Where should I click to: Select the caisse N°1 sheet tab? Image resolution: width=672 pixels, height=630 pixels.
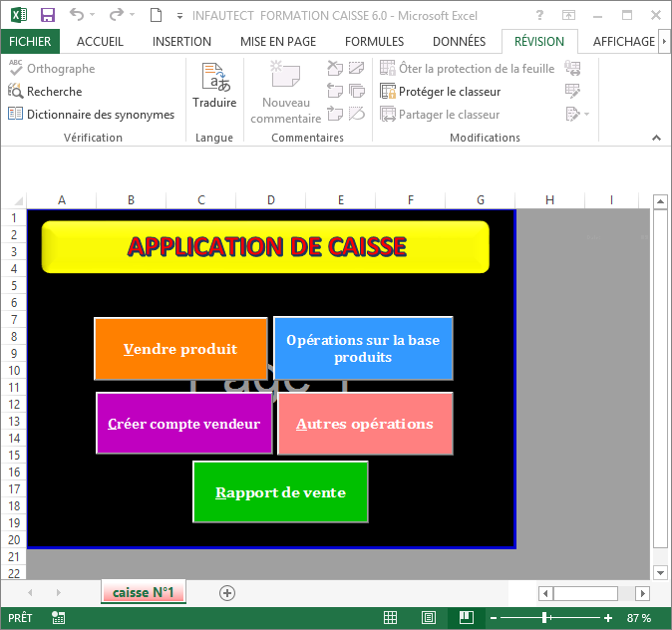tap(143, 593)
